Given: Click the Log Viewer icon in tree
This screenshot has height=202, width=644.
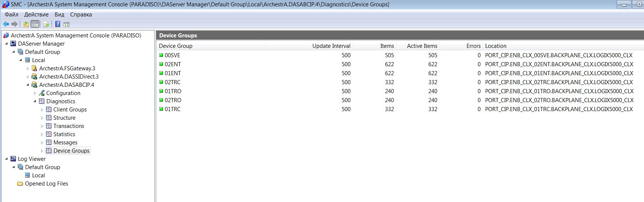Looking at the screenshot, I should click(13, 159).
